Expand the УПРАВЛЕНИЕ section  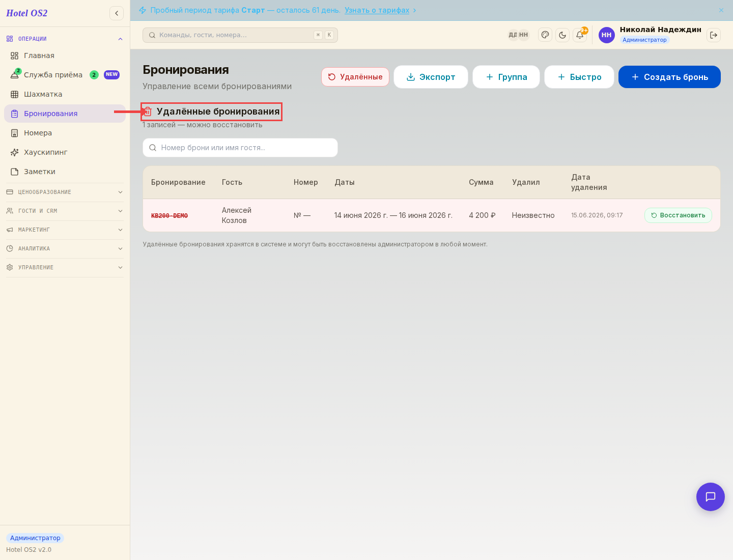click(x=65, y=267)
